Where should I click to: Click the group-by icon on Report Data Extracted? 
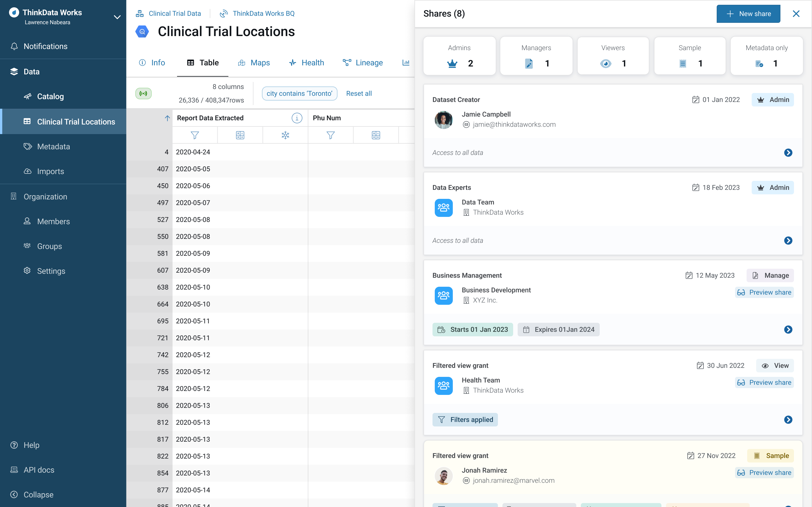[x=240, y=135]
